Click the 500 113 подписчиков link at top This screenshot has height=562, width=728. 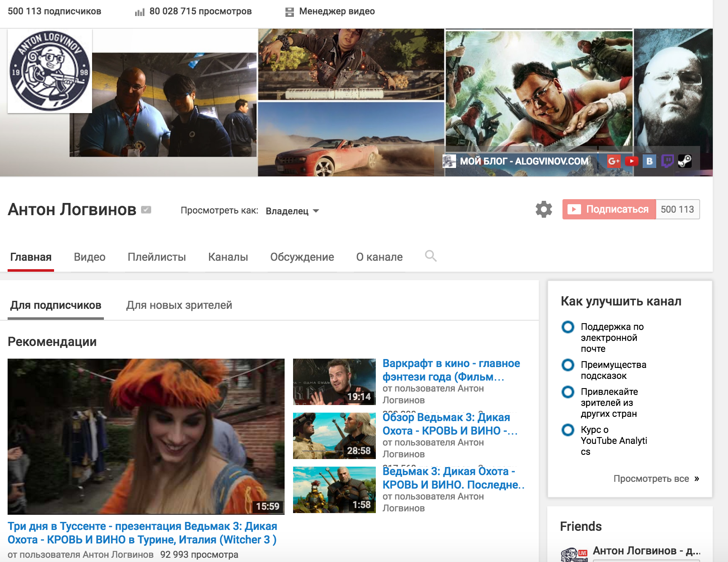point(54,11)
